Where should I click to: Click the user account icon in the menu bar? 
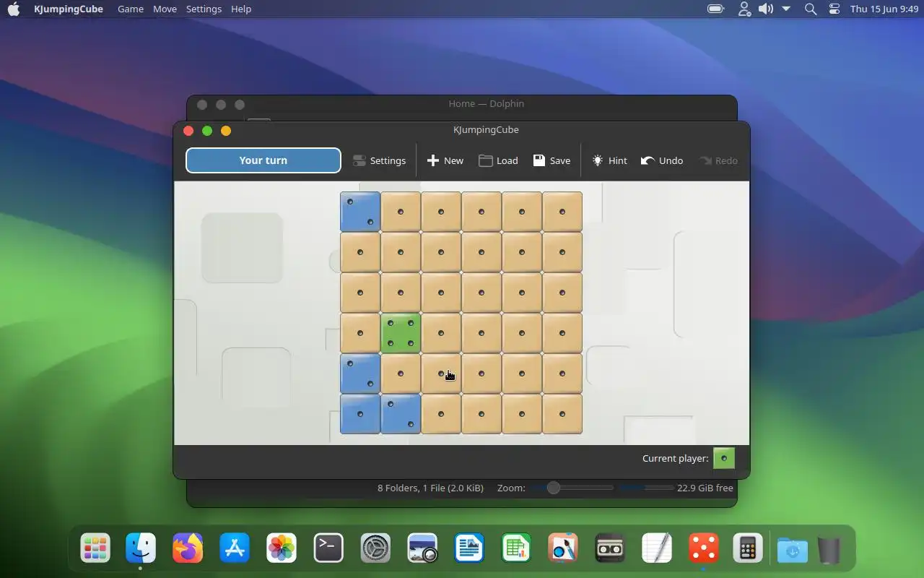[744, 9]
